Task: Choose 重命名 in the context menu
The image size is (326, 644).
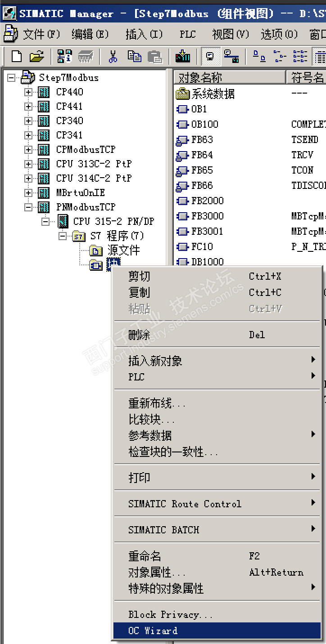Action: pyautogui.click(x=217, y=556)
